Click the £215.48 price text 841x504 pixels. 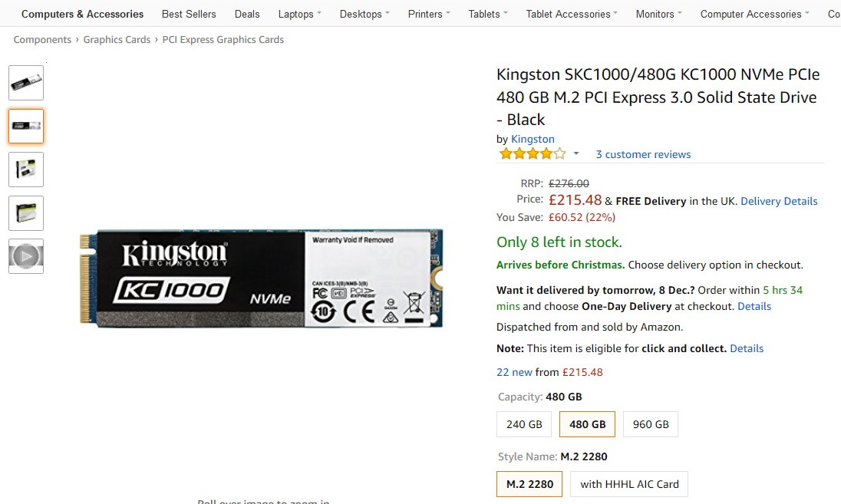pos(575,200)
